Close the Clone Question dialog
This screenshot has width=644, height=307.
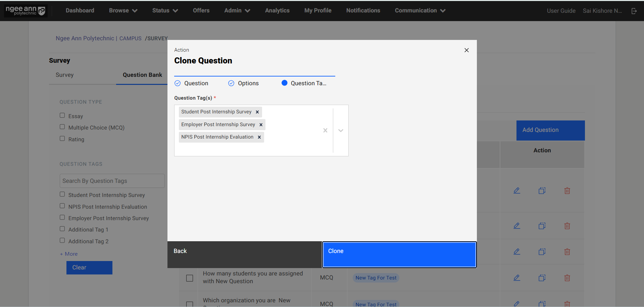point(466,50)
